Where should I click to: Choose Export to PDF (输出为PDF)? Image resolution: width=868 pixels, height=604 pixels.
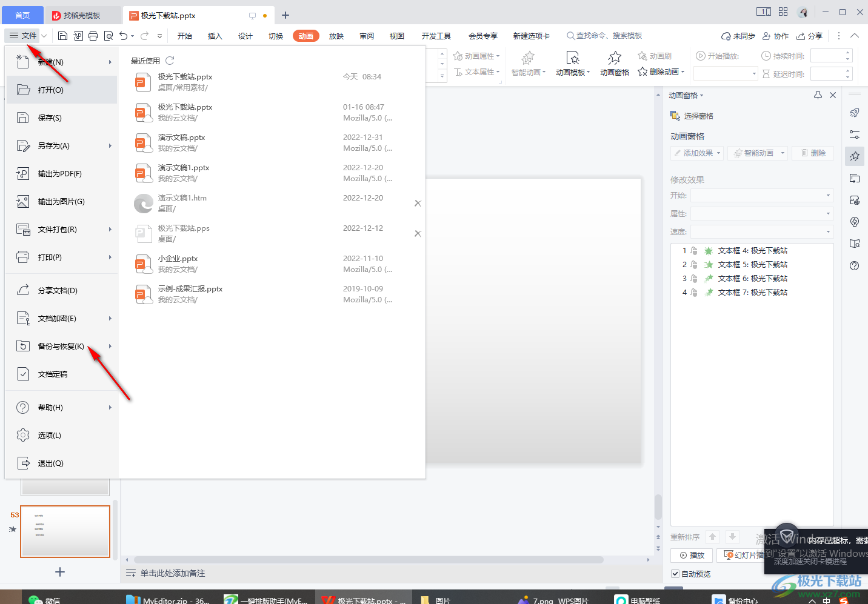pyautogui.click(x=62, y=173)
